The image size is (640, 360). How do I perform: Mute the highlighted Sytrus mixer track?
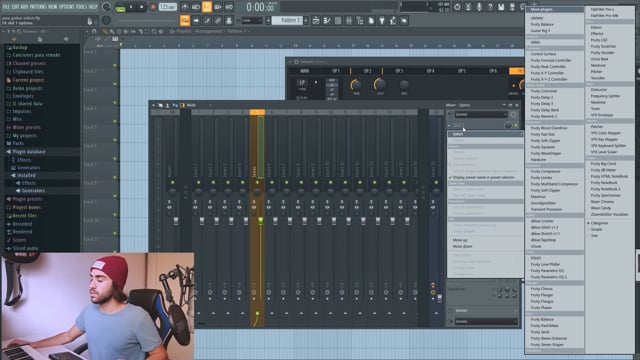(x=257, y=182)
